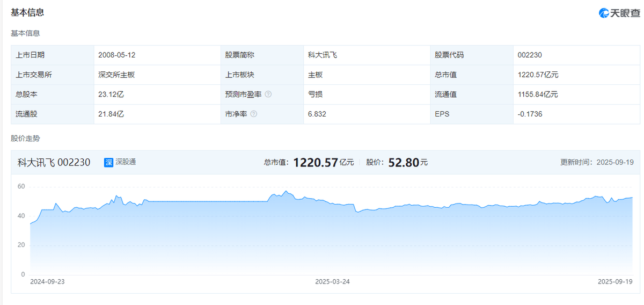
Task: Select the 股价走势 section label
Action: [x=25, y=139]
